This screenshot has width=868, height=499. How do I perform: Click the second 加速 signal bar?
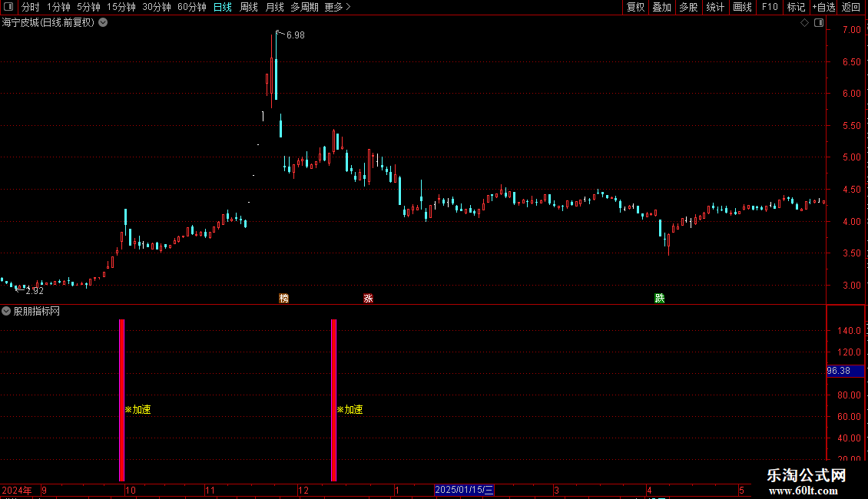tap(334, 400)
